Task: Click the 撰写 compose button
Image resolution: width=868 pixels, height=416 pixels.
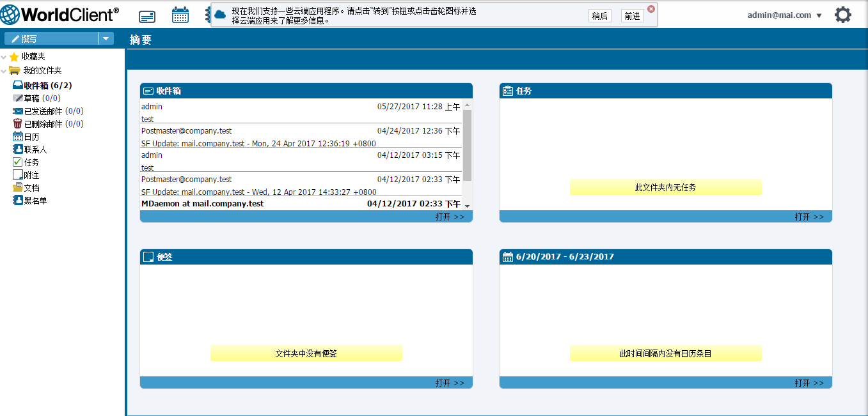Action: tap(51, 39)
